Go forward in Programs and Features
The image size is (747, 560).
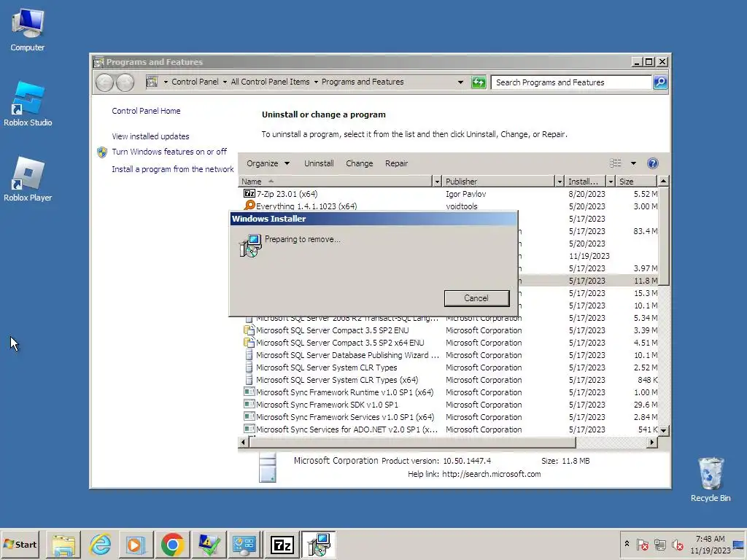tap(125, 82)
